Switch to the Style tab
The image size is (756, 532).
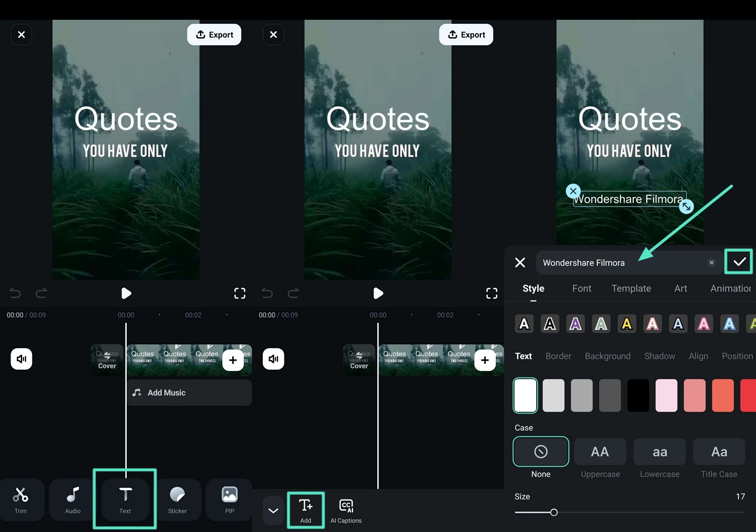[533, 288]
